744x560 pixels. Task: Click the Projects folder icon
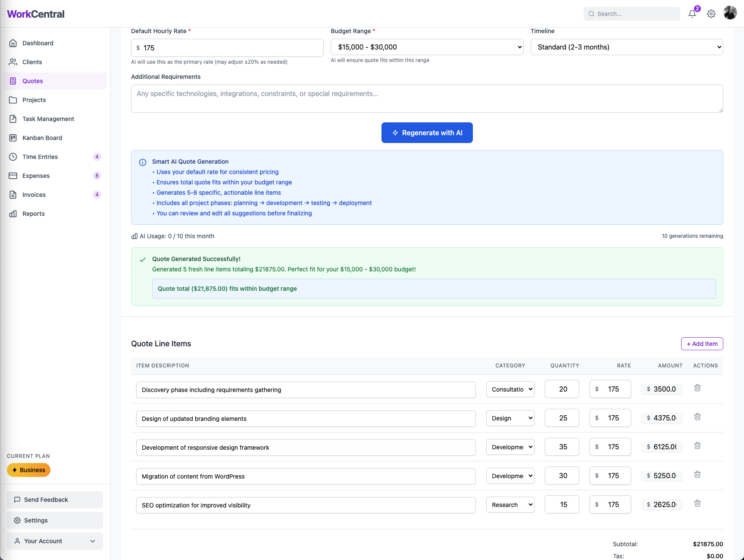coord(13,100)
